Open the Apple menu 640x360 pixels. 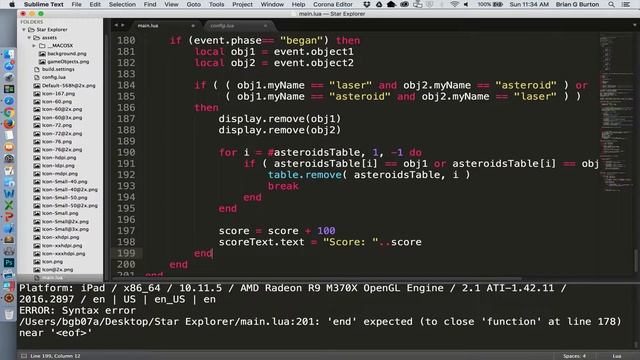click(x=12, y=4)
